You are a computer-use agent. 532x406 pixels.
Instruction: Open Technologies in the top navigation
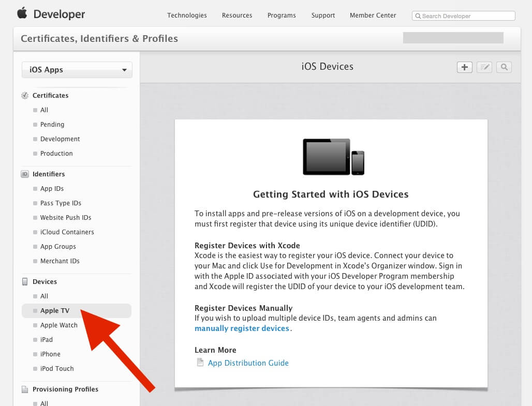[x=187, y=16]
